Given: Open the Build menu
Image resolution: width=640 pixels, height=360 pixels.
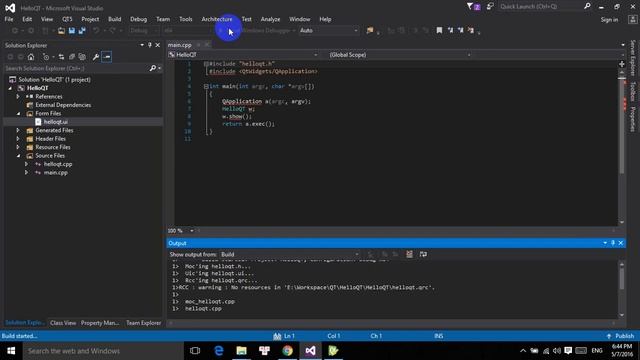Looking at the screenshot, I should [x=114, y=19].
